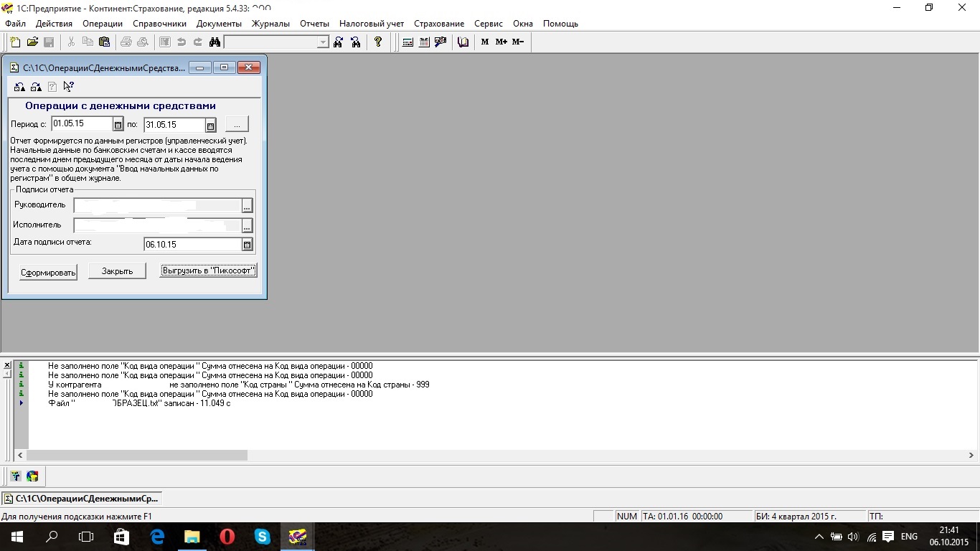The image size is (980, 551).
Task: Click the Save diskette icon in toolbar
Action: coord(49,42)
